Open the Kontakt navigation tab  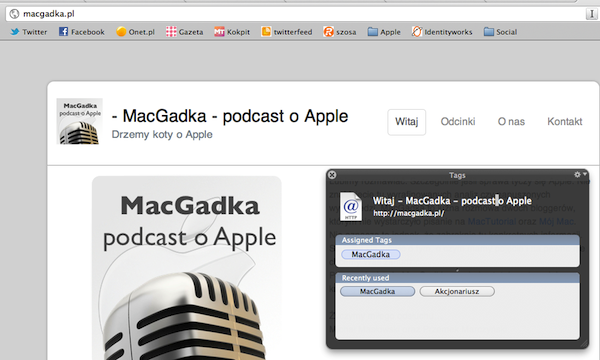pyautogui.click(x=564, y=122)
